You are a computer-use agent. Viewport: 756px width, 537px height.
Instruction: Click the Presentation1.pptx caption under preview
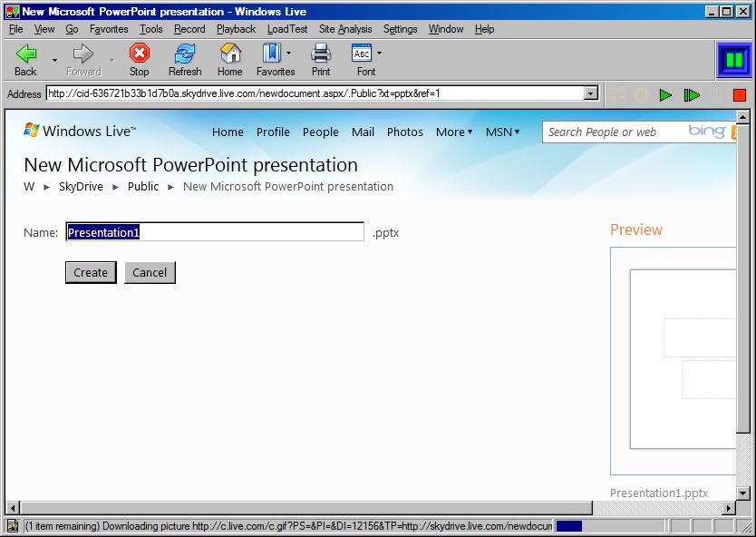pyautogui.click(x=659, y=493)
